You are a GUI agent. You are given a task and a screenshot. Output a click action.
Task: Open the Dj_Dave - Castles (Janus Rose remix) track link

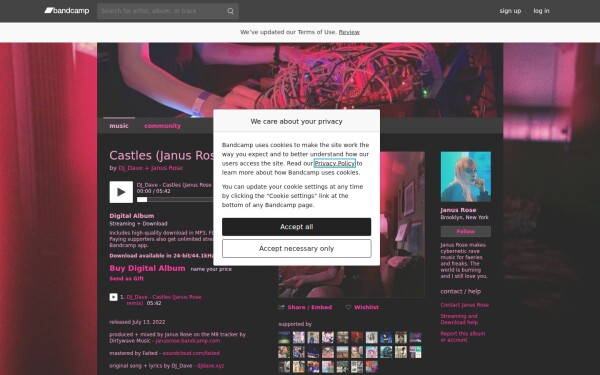[x=164, y=300]
